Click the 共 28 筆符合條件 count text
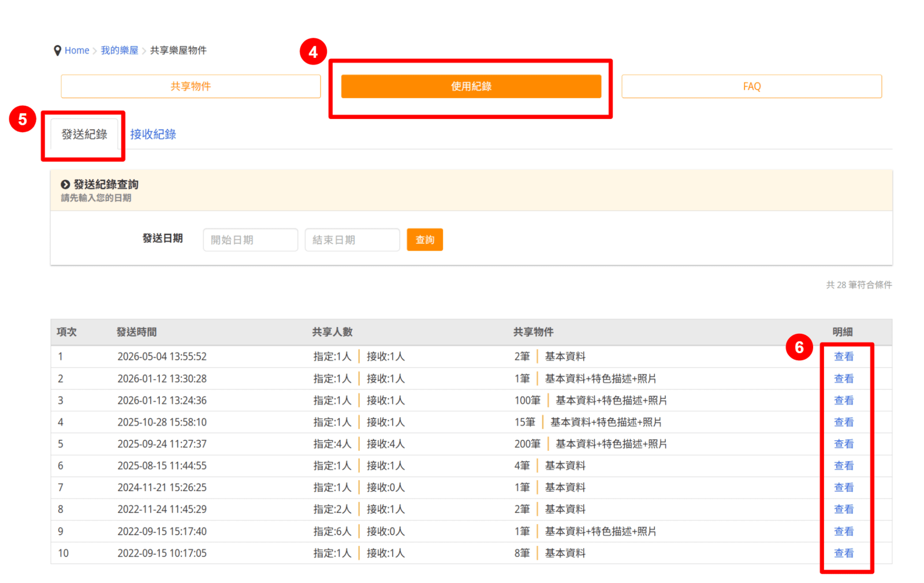Image resolution: width=924 pixels, height=583 pixels. click(x=859, y=285)
